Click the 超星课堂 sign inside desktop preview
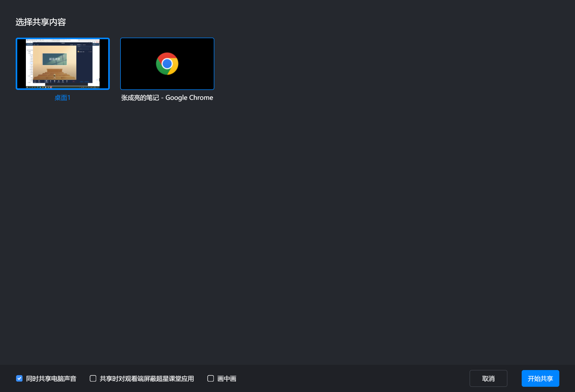575x392 pixels. point(55,59)
